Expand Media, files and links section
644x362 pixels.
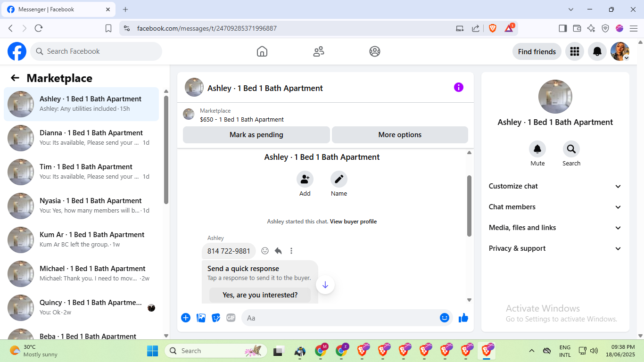555,228
